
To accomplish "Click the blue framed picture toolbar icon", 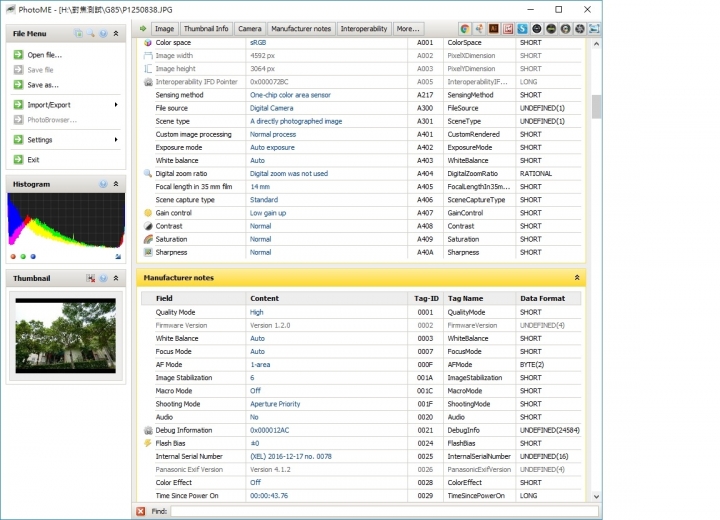I will click(x=594, y=29).
